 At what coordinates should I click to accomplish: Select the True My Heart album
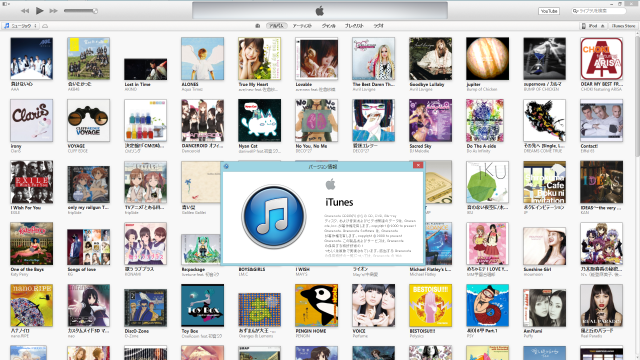260,58
